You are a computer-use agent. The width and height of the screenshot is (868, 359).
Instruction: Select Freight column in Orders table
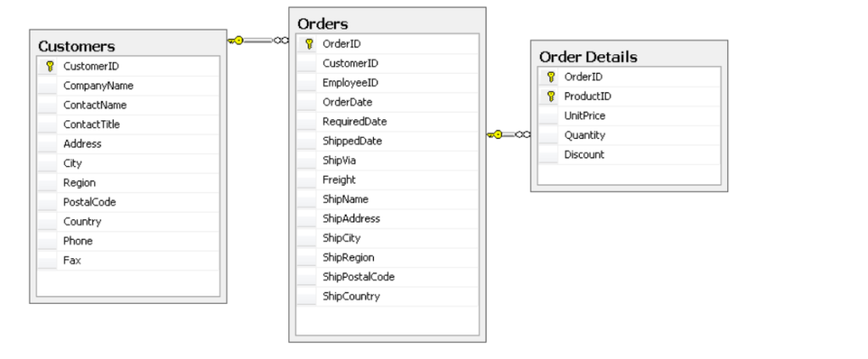click(387, 179)
